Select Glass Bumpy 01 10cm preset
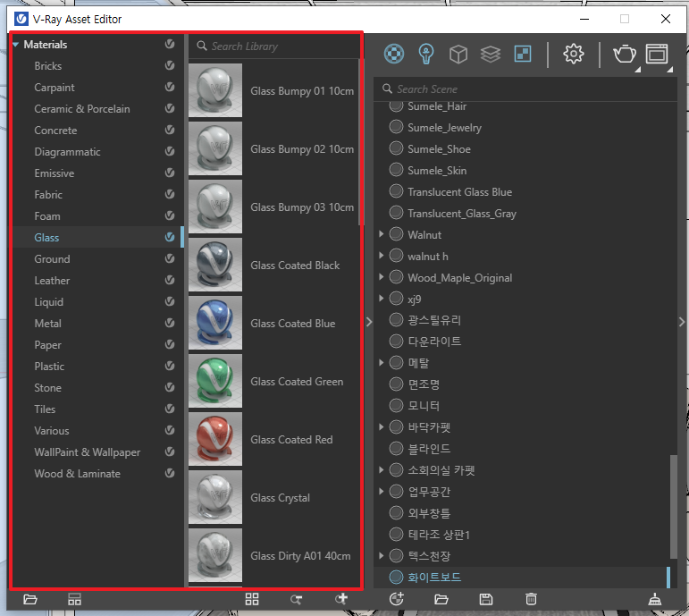Viewport: 689px width, 616px height. 273,90
